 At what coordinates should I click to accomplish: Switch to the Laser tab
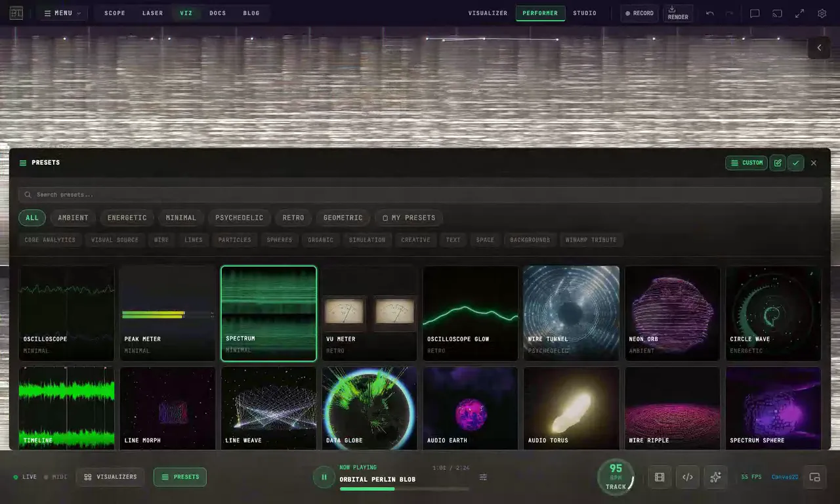[153, 13]
